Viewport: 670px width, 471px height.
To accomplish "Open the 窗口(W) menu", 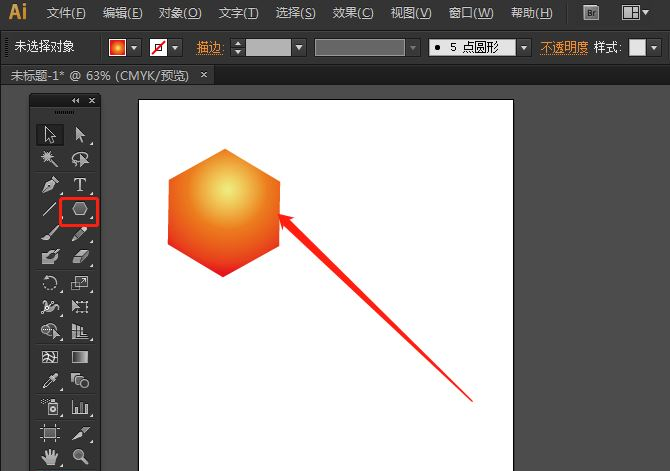I will (x=471, y=13).
